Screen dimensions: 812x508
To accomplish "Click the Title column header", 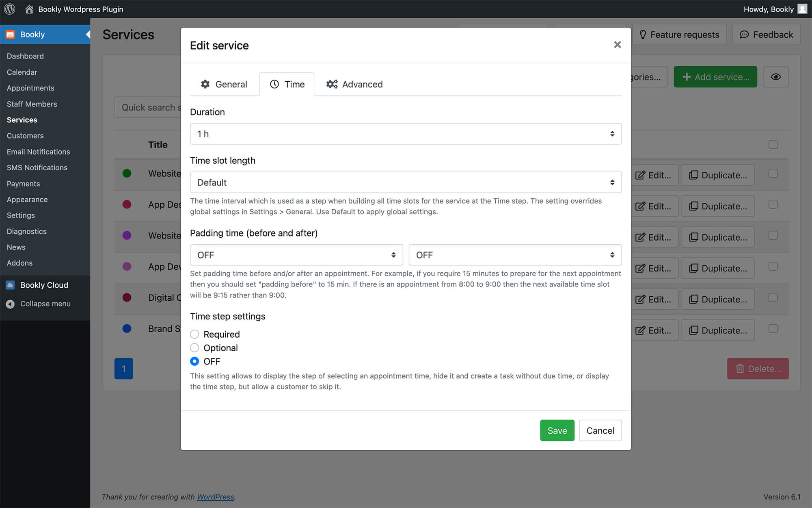I will click(158, 145).
